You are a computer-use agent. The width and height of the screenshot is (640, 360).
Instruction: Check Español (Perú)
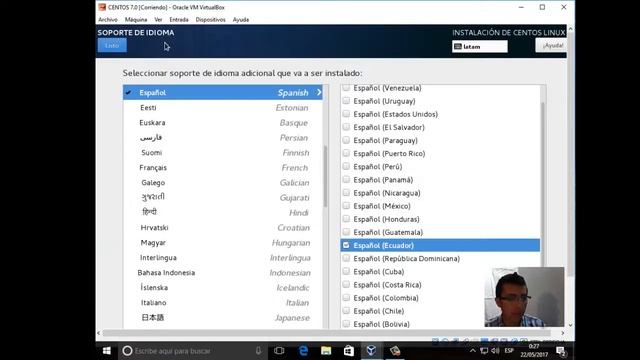coord(346,166)
